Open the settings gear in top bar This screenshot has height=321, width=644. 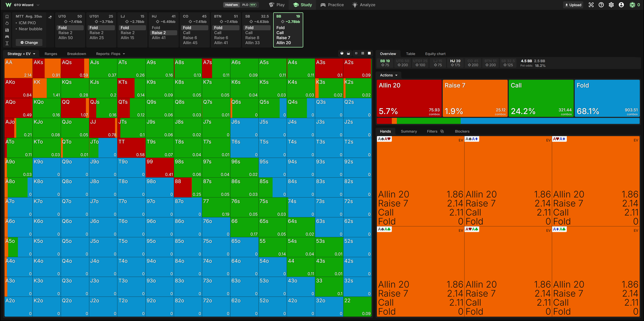point(611,5)
